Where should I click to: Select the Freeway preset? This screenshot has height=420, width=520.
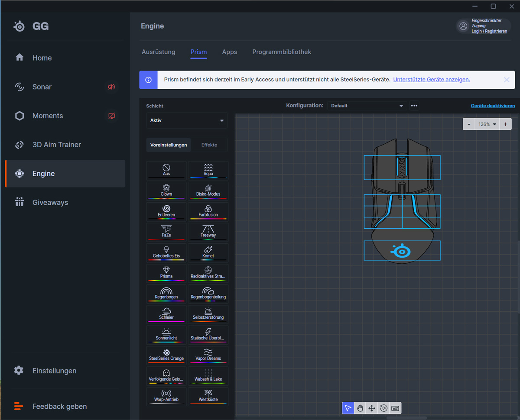coord(208,232)
